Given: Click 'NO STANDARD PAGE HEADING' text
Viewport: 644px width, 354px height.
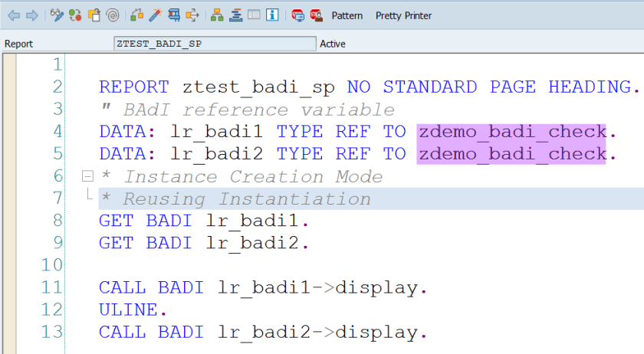Looking at the screenshot, I should tap(489, 87).
